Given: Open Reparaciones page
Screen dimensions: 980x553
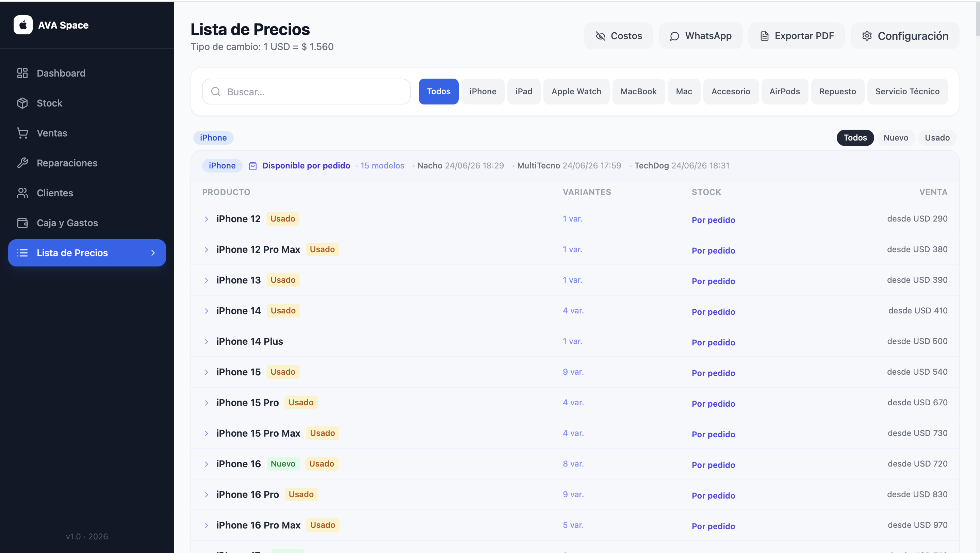Looking at the screenshot, I should point(87,163).
